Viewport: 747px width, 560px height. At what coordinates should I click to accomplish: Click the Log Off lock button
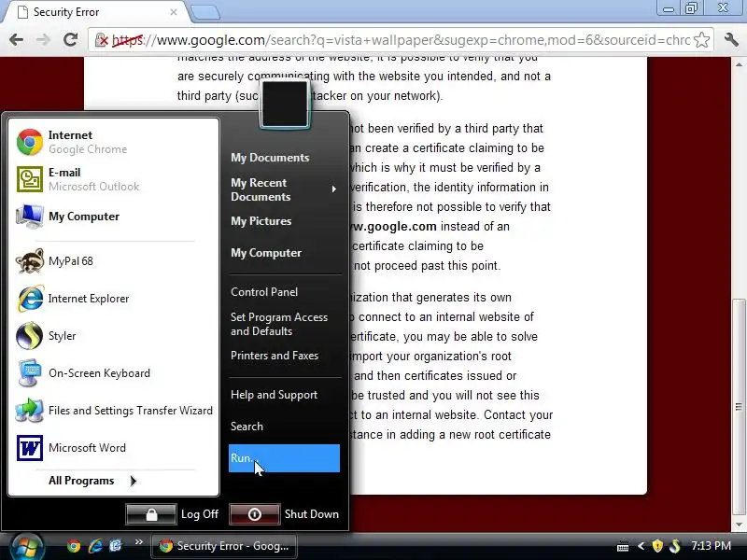point(151,514)
